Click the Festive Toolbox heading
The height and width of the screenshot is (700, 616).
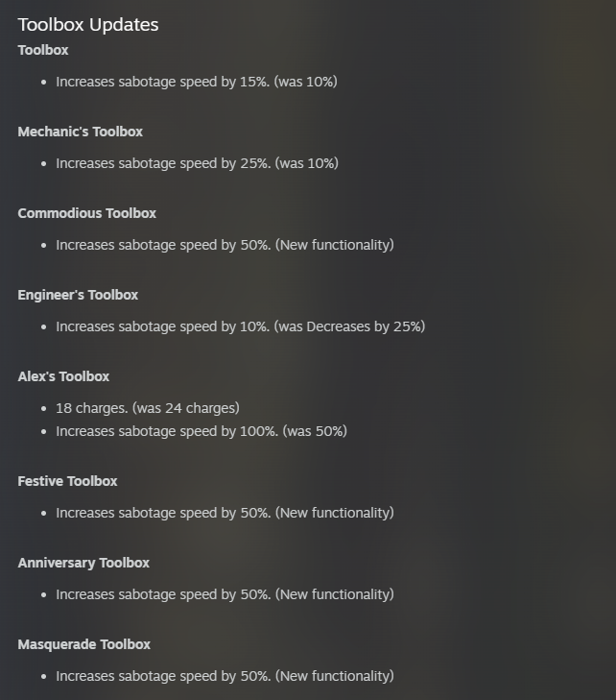67,481
